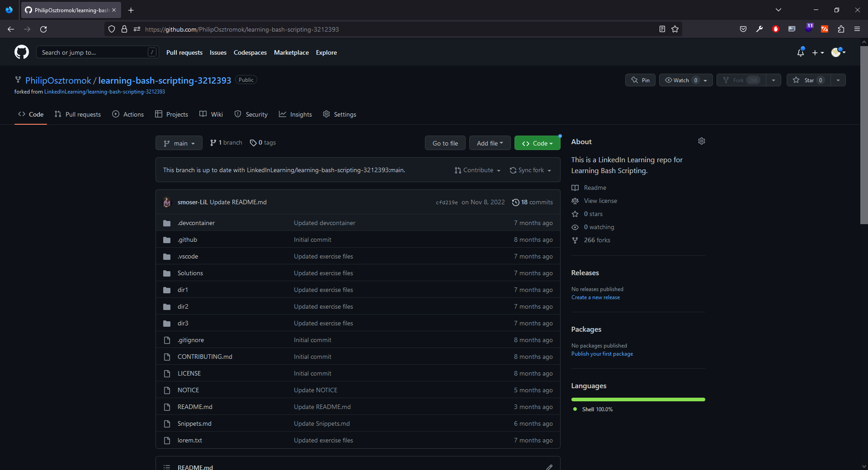Pin this repository to profile

(x=640, y=80)
